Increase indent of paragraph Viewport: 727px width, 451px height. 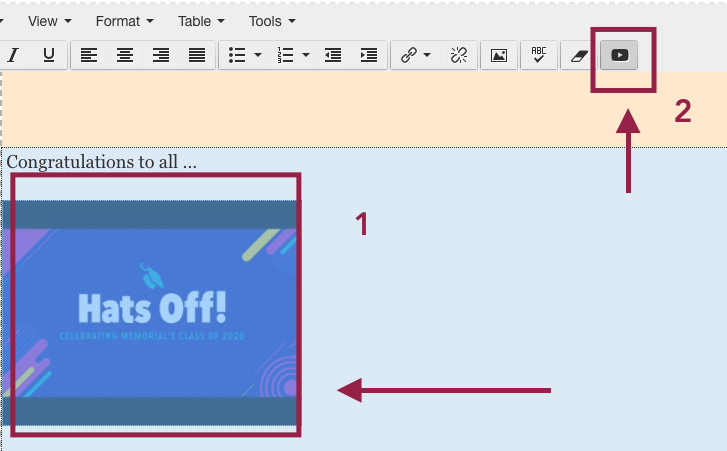point(369,55)
